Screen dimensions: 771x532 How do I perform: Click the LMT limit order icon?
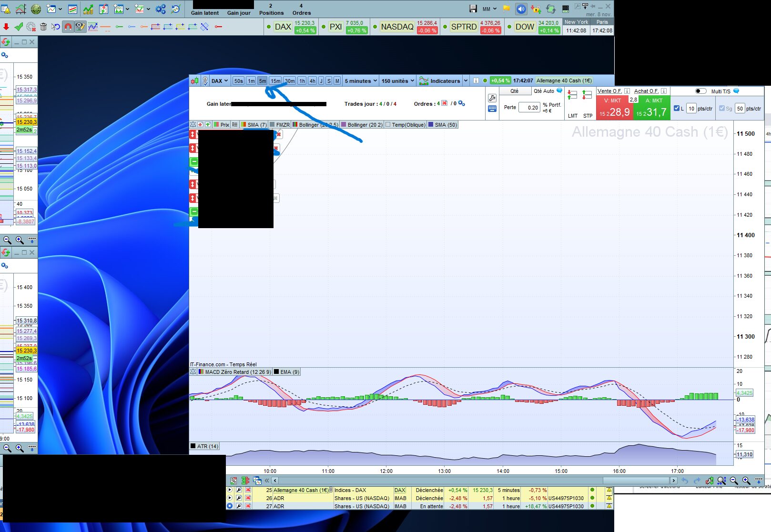click(x=572, y=96)
